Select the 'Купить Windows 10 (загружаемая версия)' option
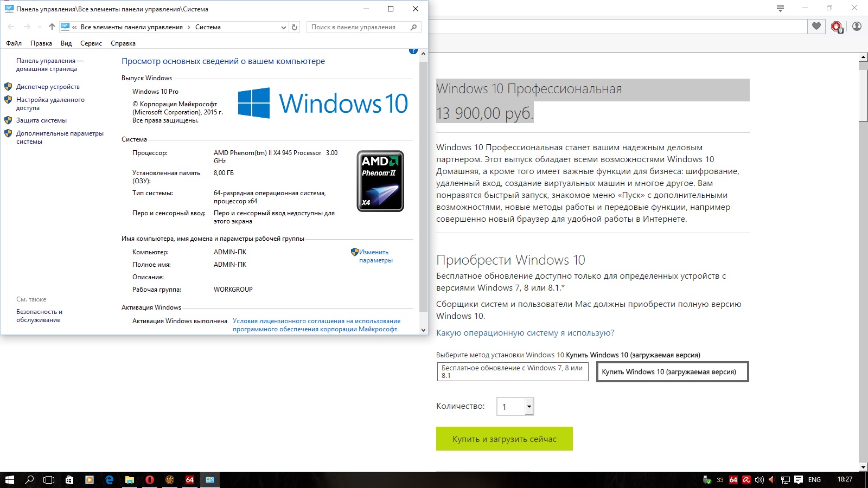 pos(672,372)
